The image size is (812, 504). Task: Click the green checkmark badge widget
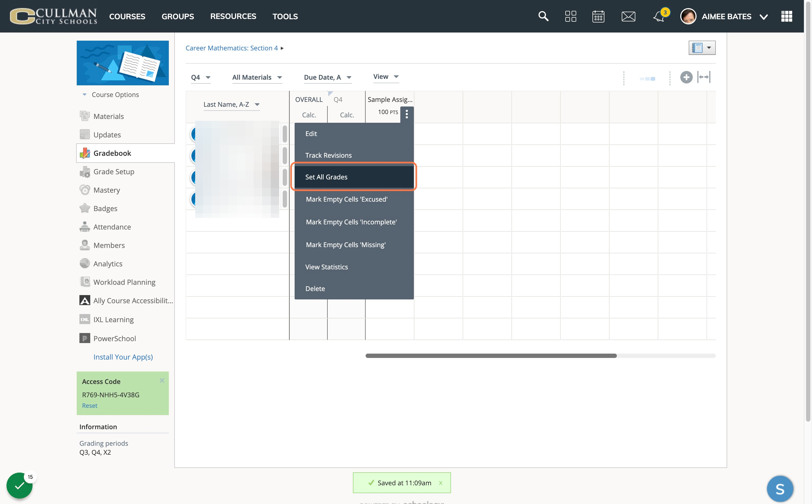19,485
